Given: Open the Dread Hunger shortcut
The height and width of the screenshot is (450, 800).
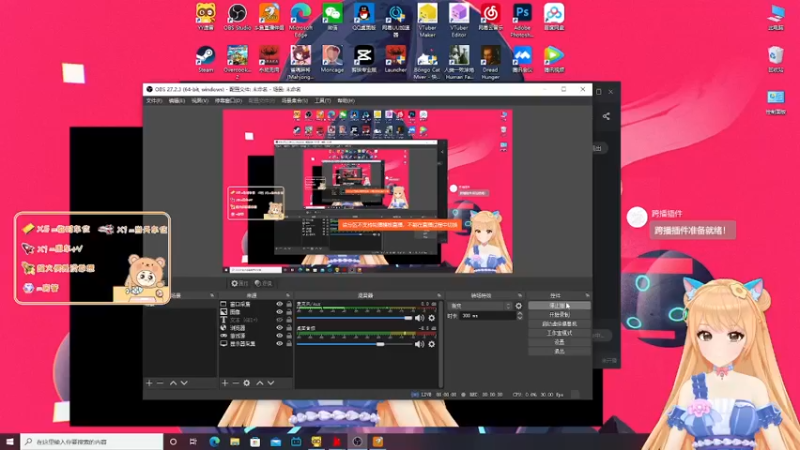Looking at the screenshot, I should 490,62.
